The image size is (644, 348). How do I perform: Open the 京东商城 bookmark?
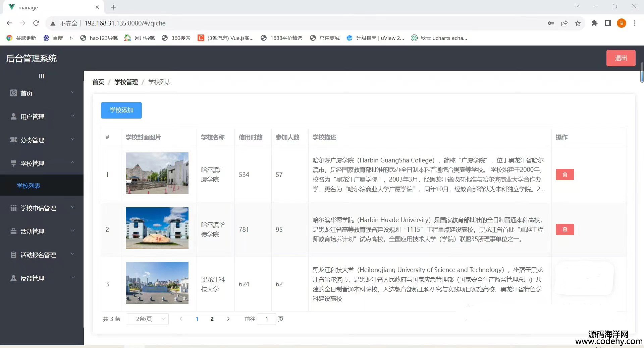tap(325, 38)
